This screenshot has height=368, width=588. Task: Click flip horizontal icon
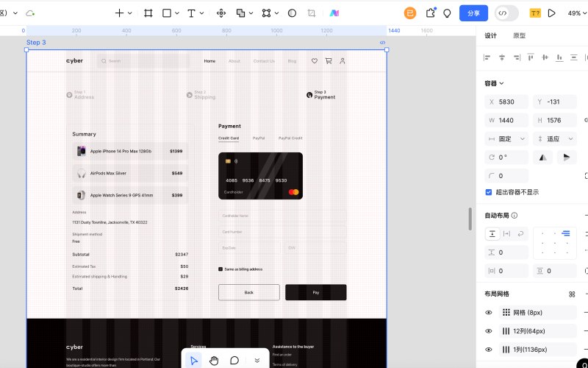[543, 158]
